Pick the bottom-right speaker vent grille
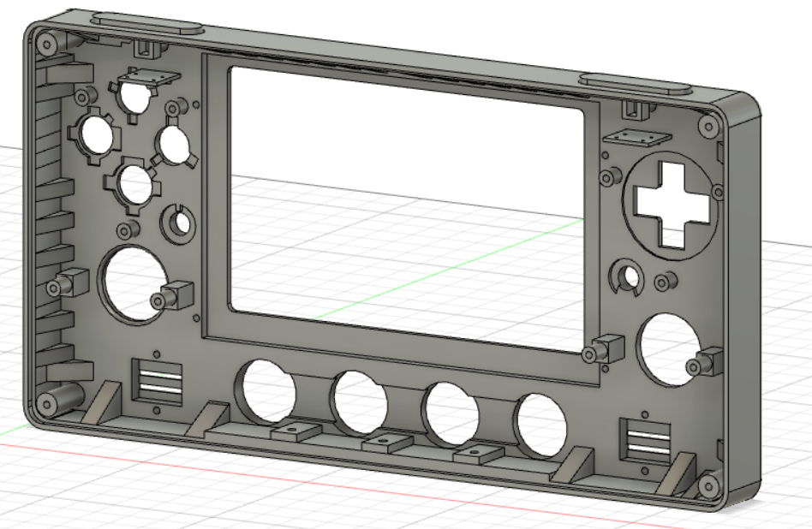The image size is (812, 529). coord(645,442)
